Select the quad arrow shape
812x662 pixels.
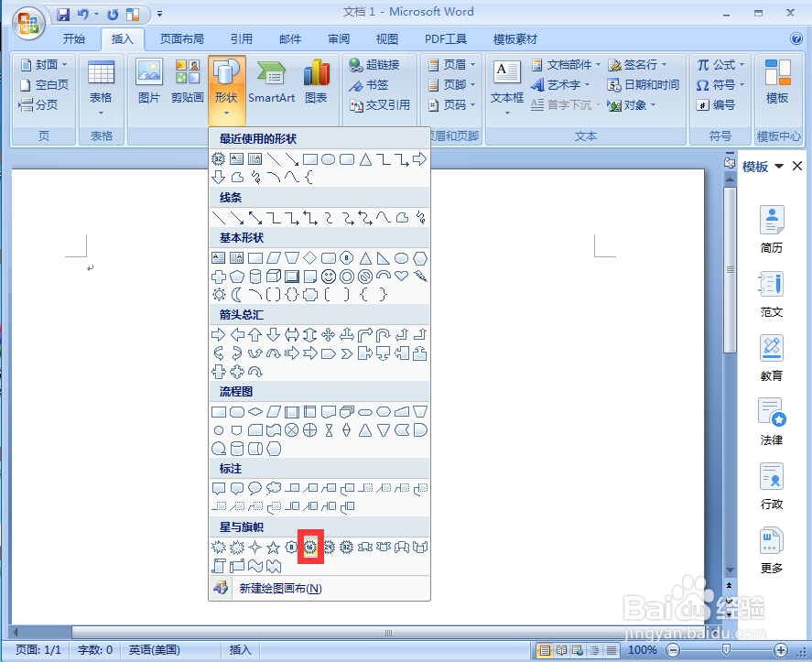click(329, 334)
